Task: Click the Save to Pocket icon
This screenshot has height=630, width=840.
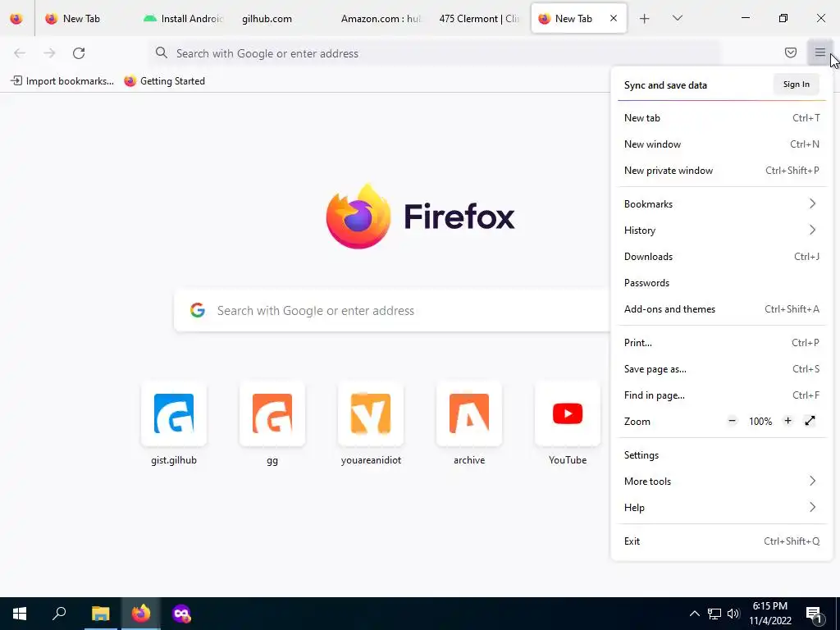Action: (790, 52)
